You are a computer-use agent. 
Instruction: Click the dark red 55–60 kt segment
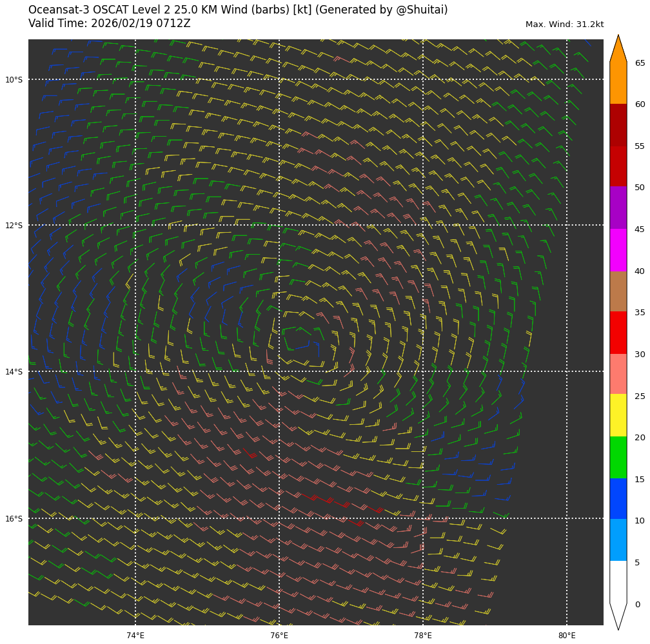pos(618,124)
